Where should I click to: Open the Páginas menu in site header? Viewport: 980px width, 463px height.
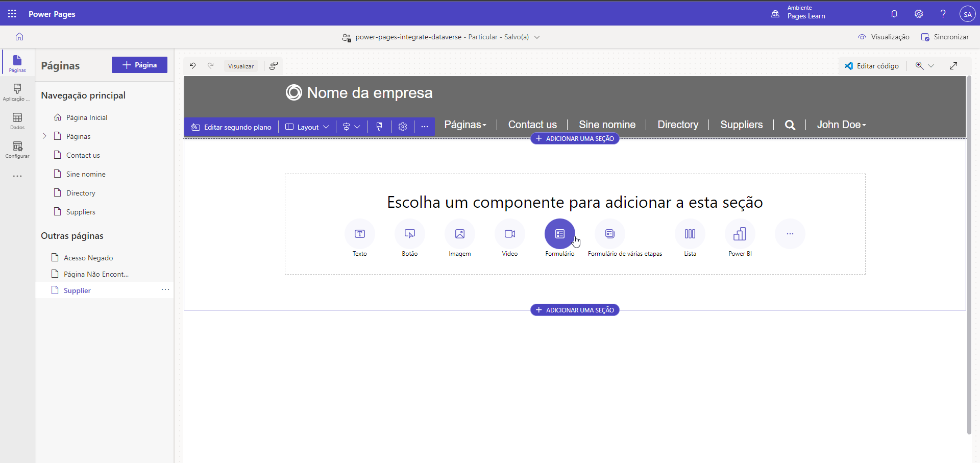(x=465, y=125)
